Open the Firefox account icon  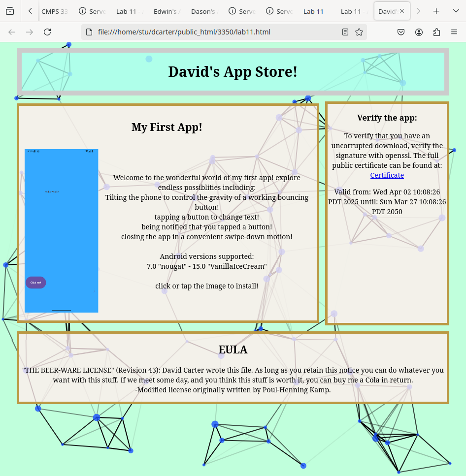point(419,32)
